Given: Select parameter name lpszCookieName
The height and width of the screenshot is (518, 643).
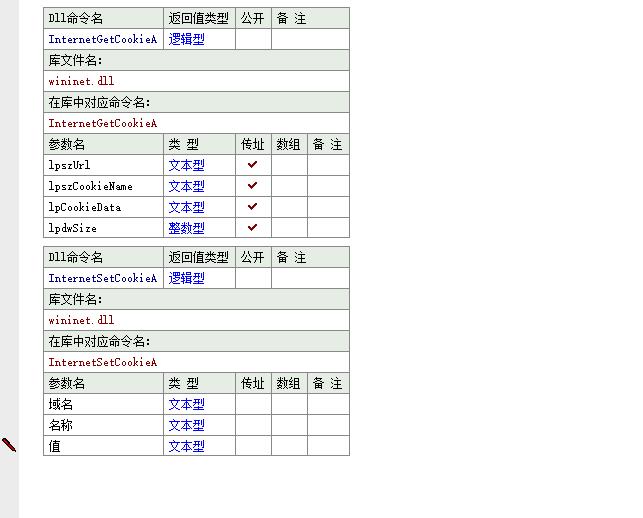Looking at the screenshot, I should pyautogui.click(x=90, y=186).
